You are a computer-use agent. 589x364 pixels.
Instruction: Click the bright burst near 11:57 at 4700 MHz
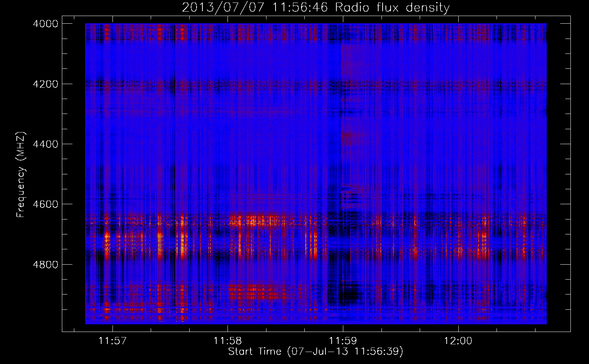107,244
